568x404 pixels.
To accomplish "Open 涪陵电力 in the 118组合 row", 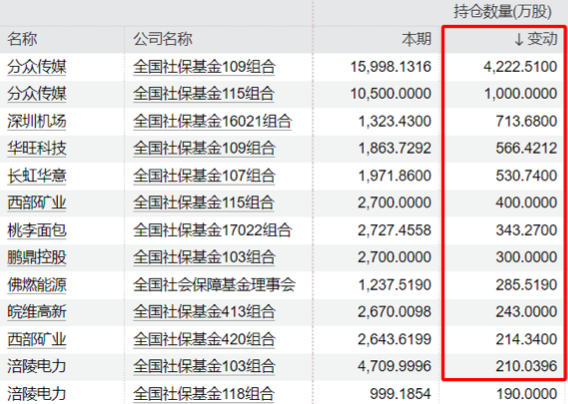I will [x=37, y=393].
